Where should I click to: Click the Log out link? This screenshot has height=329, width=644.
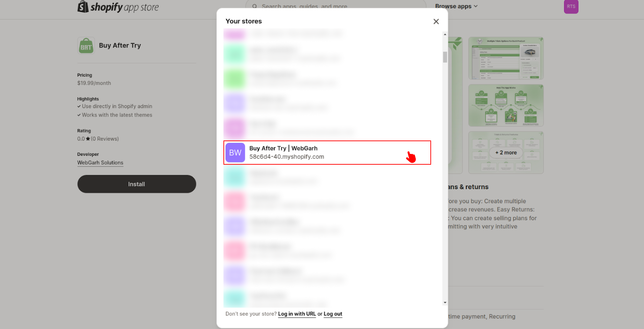[x=333, y=314]
